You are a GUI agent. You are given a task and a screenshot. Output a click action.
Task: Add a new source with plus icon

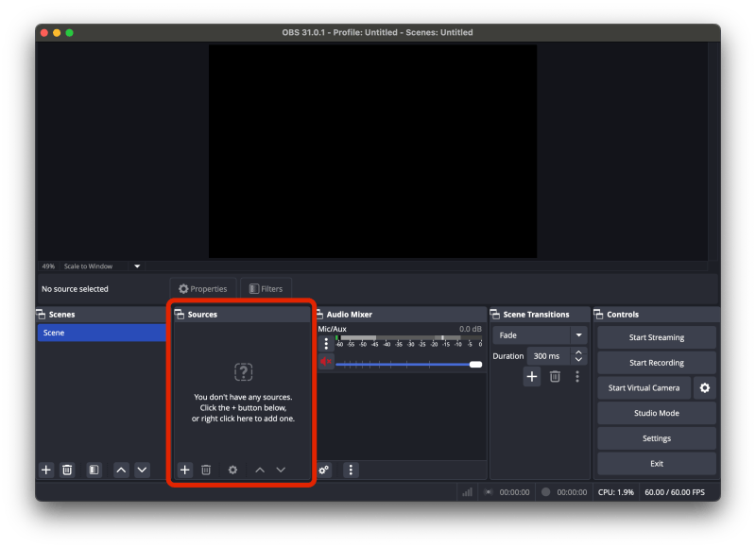184,470
